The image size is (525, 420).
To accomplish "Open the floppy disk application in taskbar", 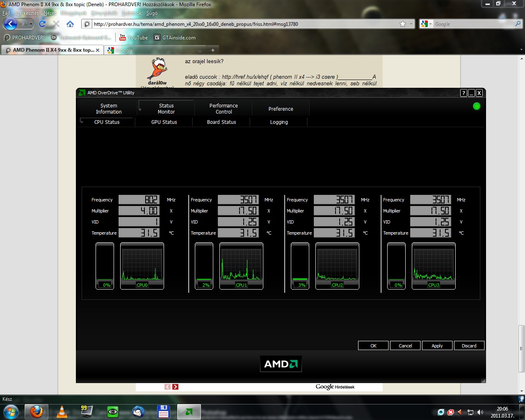I will pos(163,411).
